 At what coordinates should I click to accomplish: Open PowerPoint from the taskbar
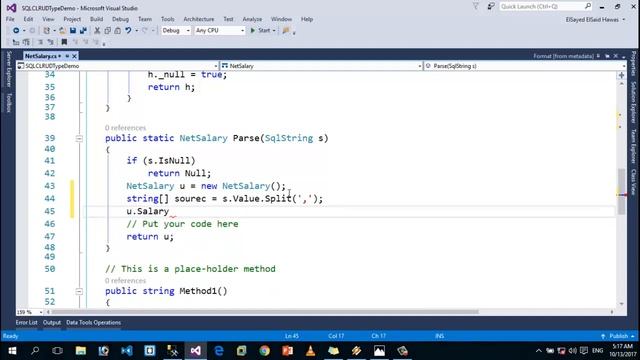click(287, 351)
